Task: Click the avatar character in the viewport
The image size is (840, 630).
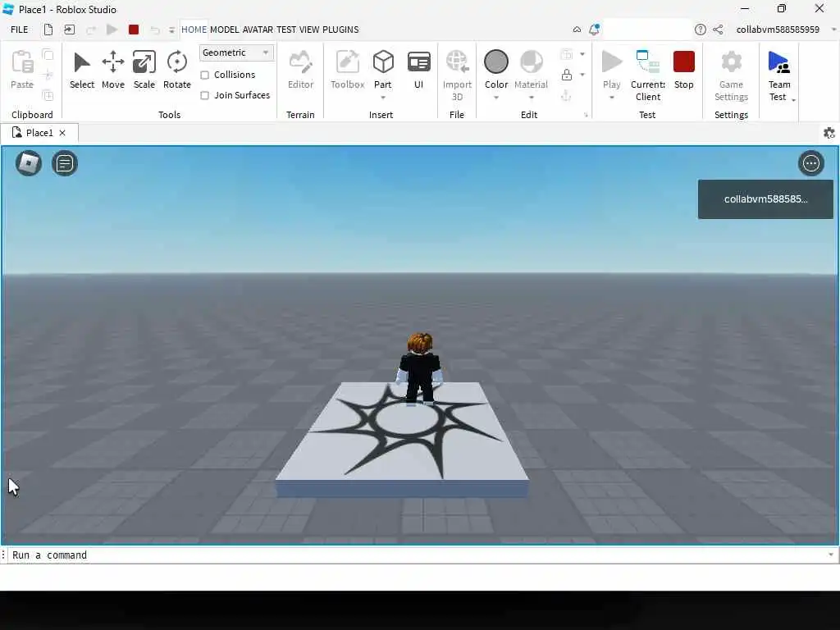Action: [420, 368]
